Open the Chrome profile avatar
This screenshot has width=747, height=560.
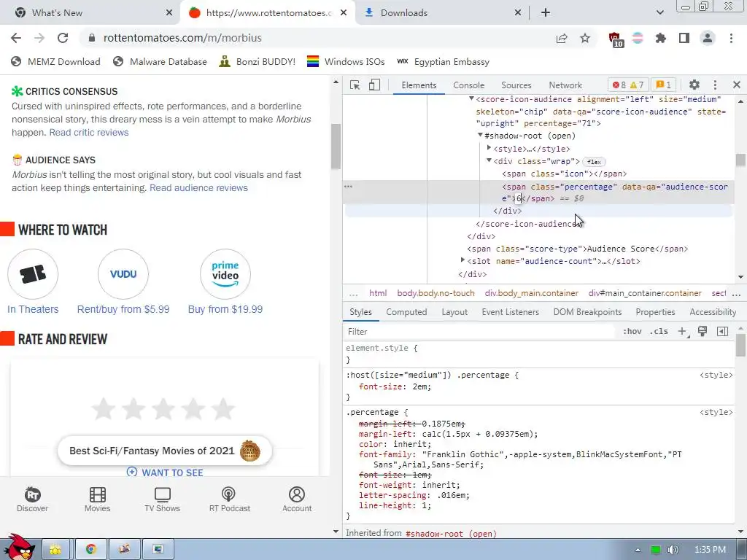708,38
